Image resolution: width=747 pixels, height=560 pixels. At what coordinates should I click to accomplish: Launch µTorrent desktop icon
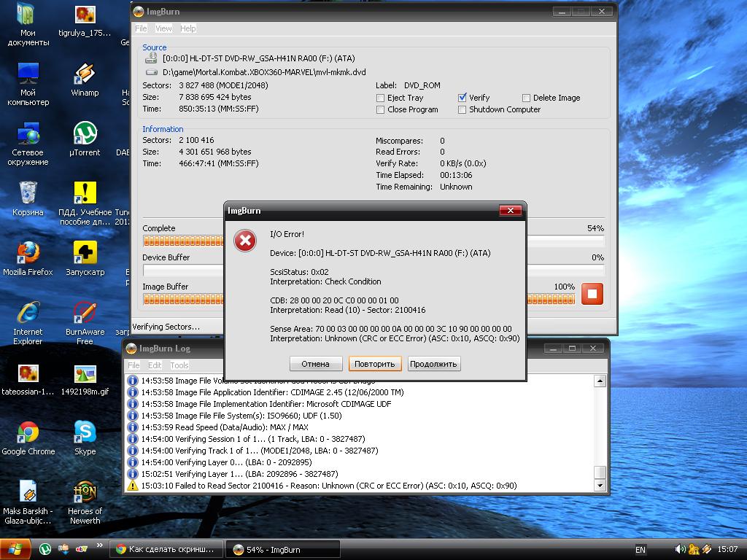pyautogui.click(x=85, y=139)
